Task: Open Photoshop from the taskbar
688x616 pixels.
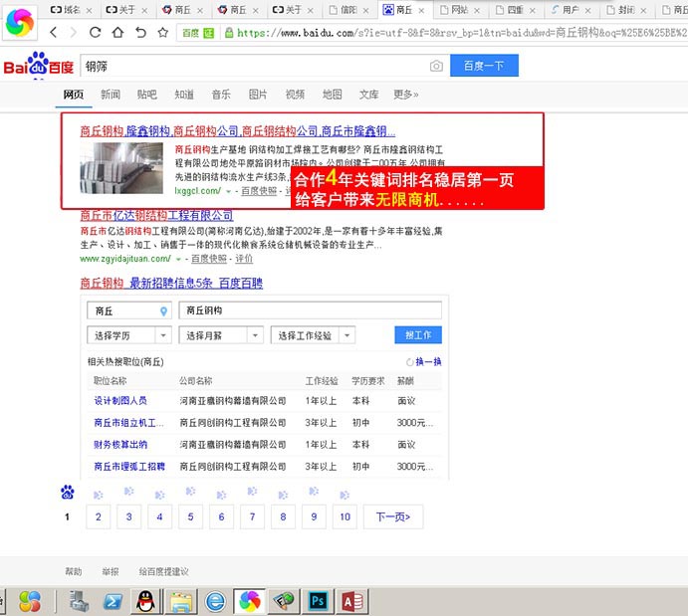Action: pyautogui.click(x=318, y=601)
